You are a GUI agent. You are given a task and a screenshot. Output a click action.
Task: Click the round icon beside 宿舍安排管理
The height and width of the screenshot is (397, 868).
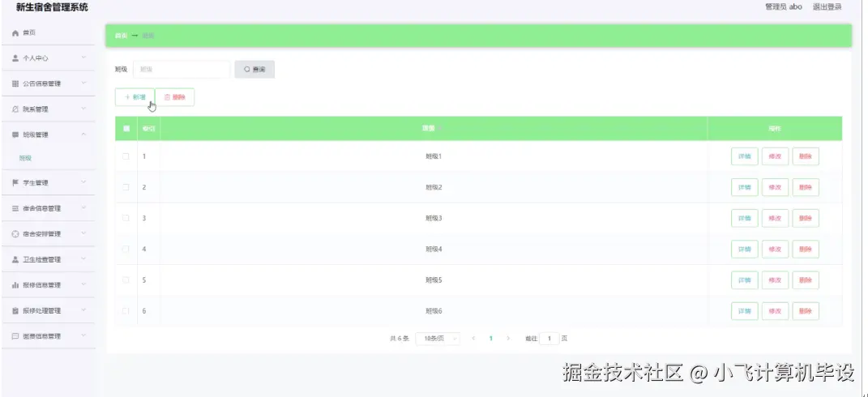point(15,233)
